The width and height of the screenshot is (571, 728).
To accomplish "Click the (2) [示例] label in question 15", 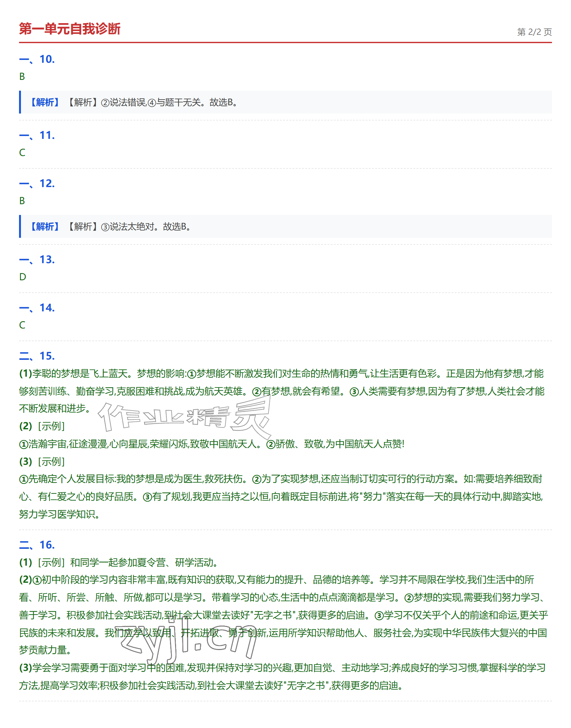I will tap(42, 426).
